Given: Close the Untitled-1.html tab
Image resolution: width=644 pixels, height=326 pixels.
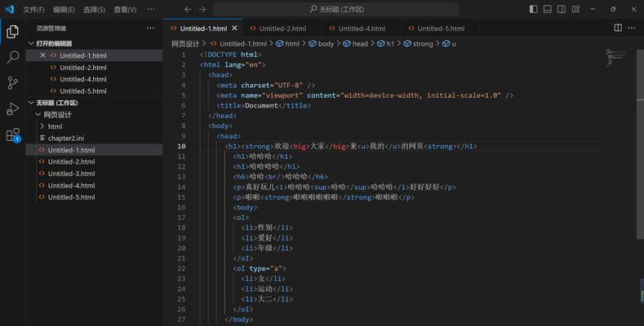Looking at the screenshot, I should click(x=234, y=28).
